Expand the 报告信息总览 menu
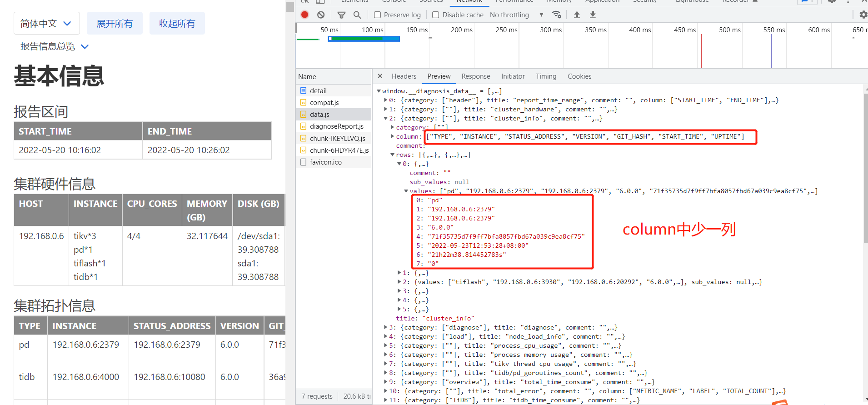 55,46
